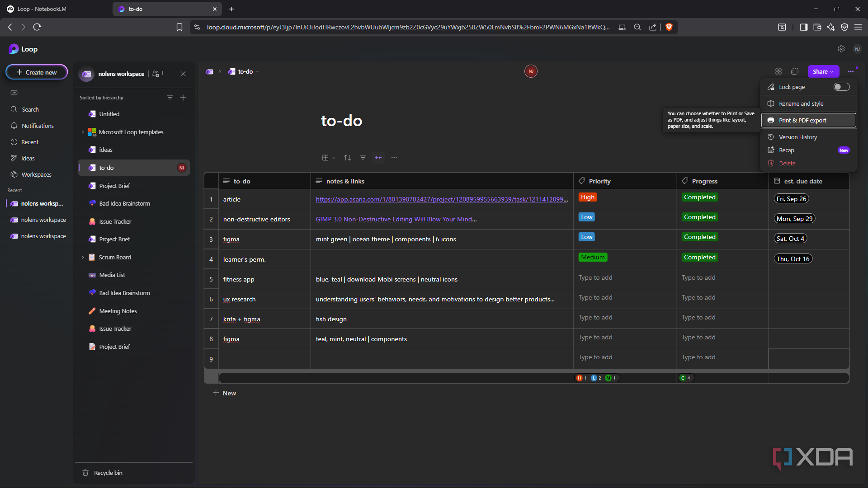Add a new page with plus icon
The height and width of the screenshot is (488, 868).
pyautogui.click(x=183, y=98)
